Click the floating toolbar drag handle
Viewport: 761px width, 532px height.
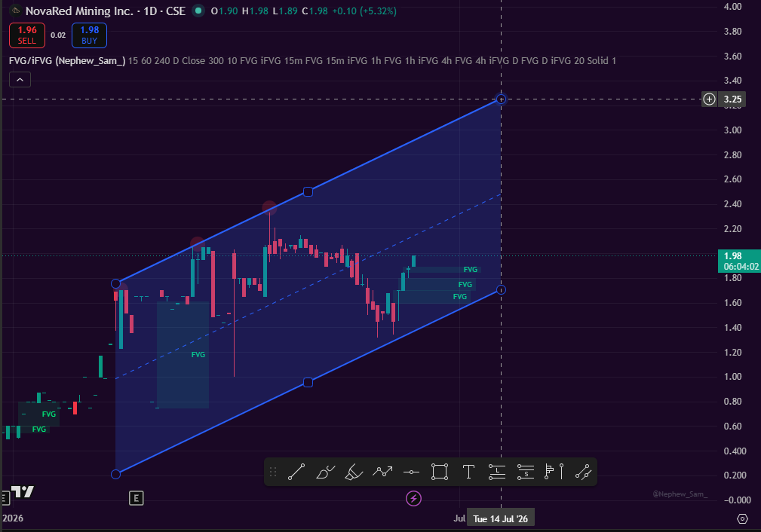[x=273, y=472]
